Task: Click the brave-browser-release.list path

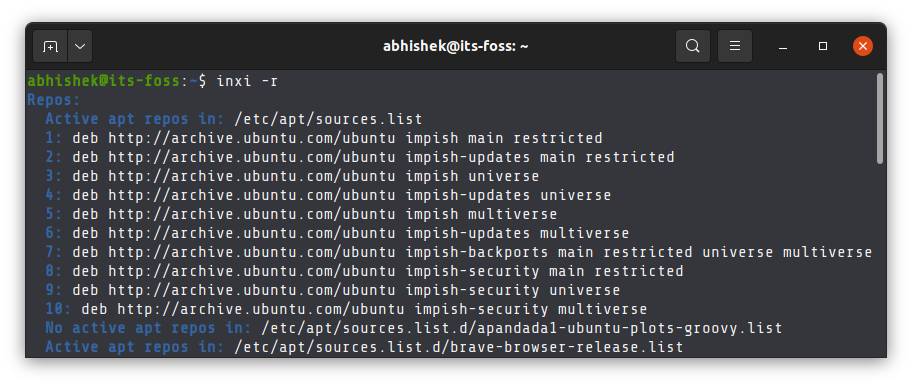Action: [x=458, y=348]
